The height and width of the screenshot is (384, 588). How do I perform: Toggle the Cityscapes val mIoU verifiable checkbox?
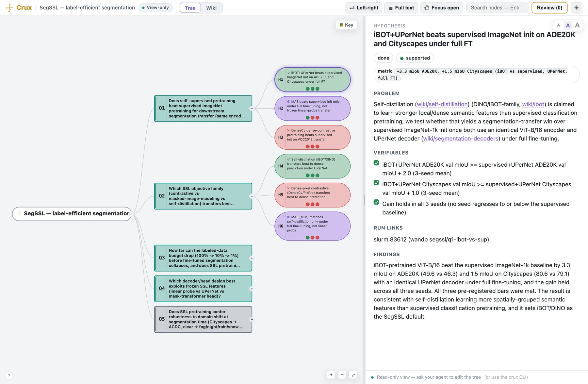(x=376, y=183)
